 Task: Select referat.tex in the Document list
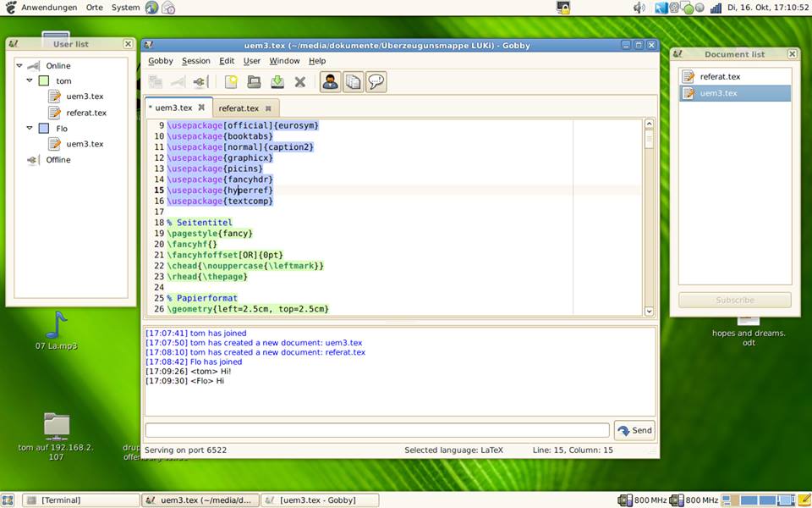[720, 77]
